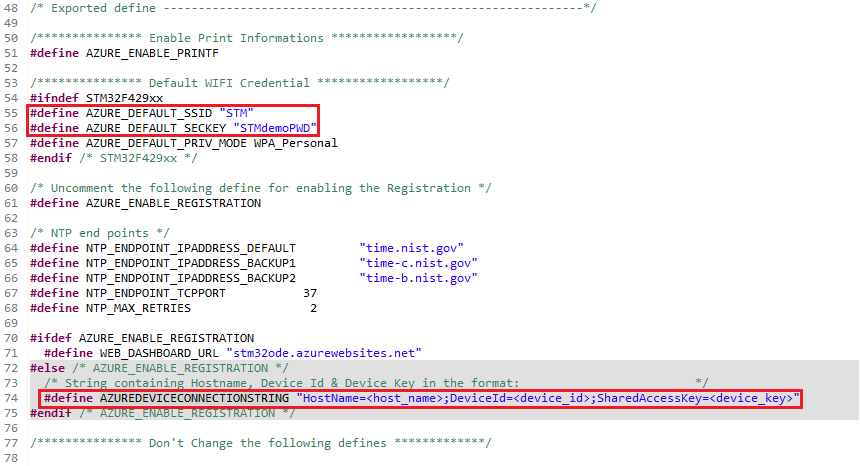The height and width of the screenshot is (466, 860).
Task: Click the AZURE_DEFAULT_SECKEY macro name
Action: tap(156, 128)
